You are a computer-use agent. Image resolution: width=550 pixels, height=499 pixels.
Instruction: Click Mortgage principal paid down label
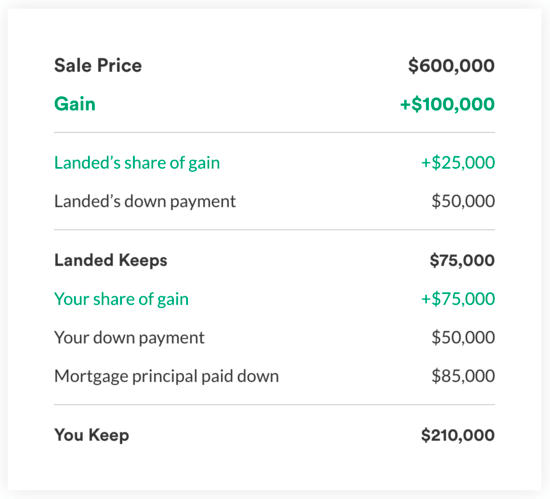coord(167,376)
